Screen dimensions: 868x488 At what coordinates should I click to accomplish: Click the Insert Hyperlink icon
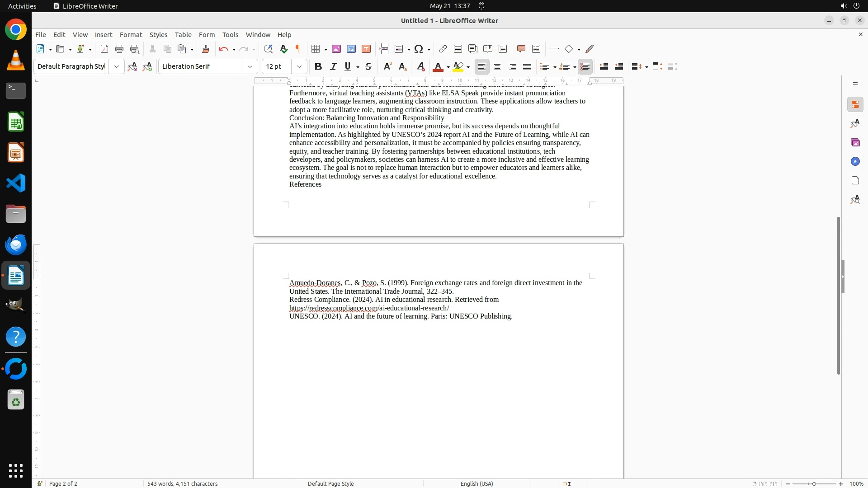pyautogui.click(x=443, y=49)
